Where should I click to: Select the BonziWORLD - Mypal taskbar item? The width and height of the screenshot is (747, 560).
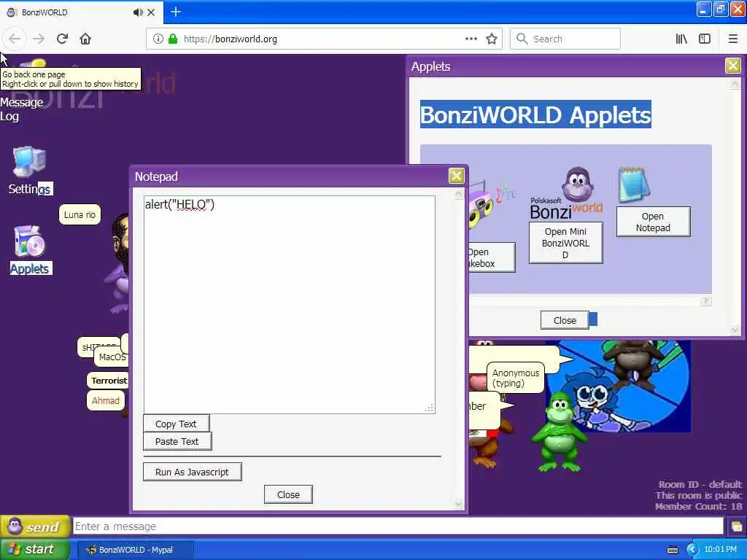tap(135, 550)
